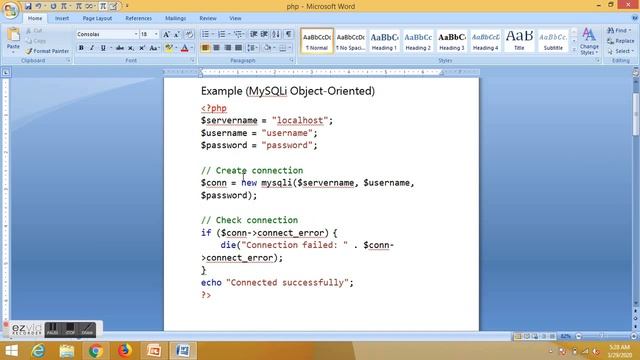The width and height of the screenshot is (640, 360).
Task: Switch to the Review tab
Action: tap(208, 18)
